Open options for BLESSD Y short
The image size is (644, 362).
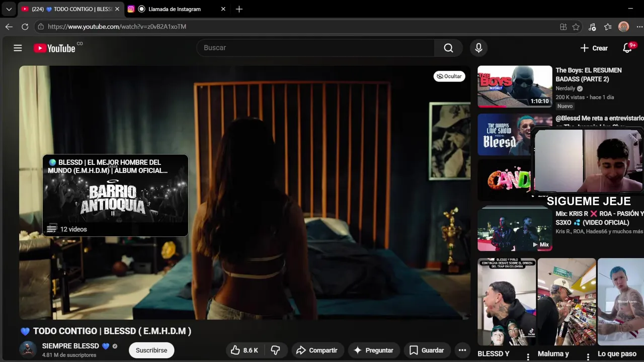pyautogui.click(x=528, y=356)
